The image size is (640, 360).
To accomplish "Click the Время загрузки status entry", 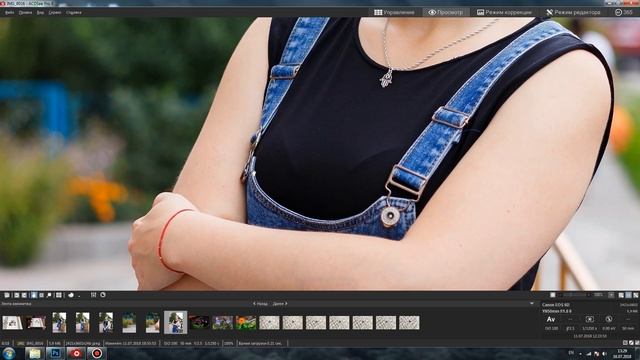I will (260, 343).
